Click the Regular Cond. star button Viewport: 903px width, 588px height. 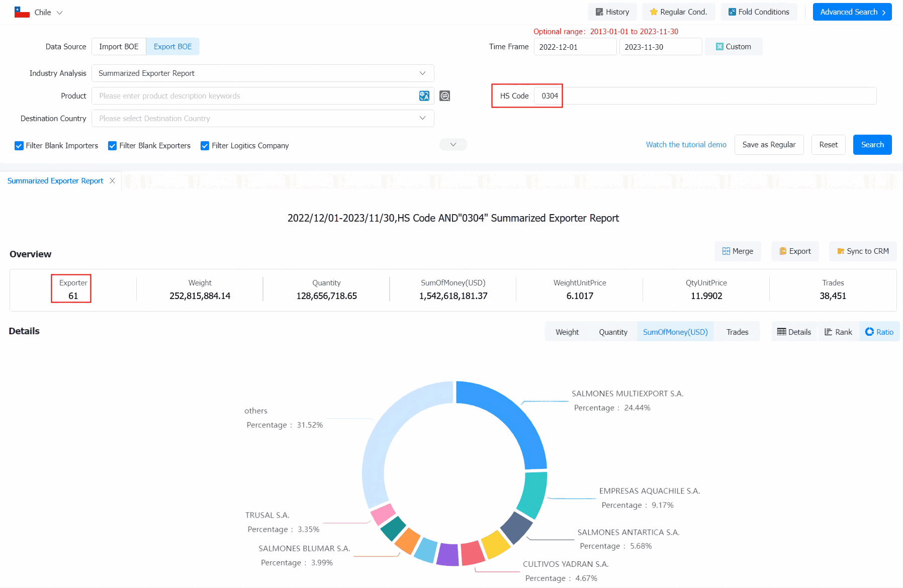point(678,12)
